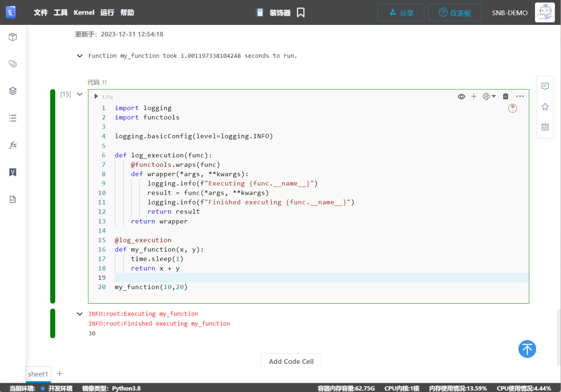Add a new cell with the plus icon
Screen dimensions: 561x392
474,96
